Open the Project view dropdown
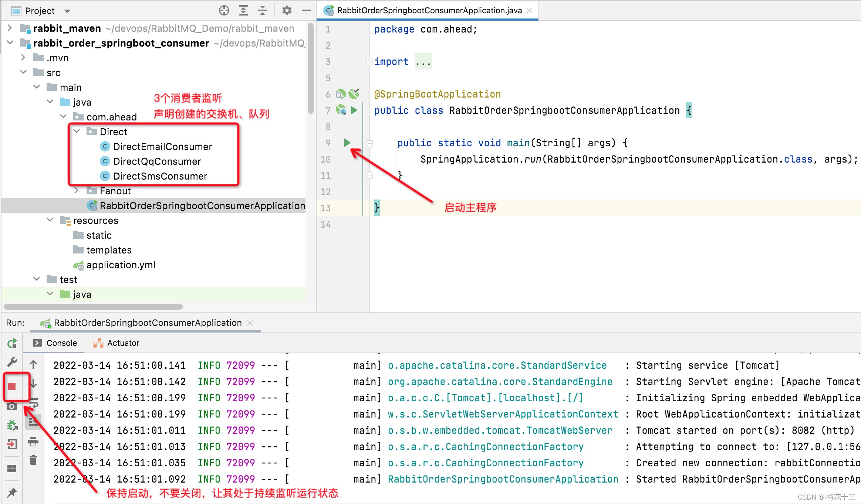 (x=67, y=11)
